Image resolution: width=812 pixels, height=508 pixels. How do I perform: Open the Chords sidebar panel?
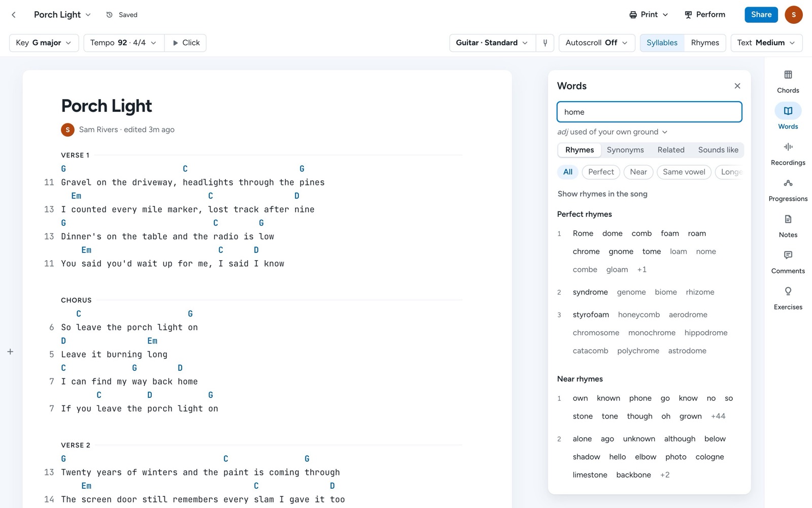click(788, 82)
